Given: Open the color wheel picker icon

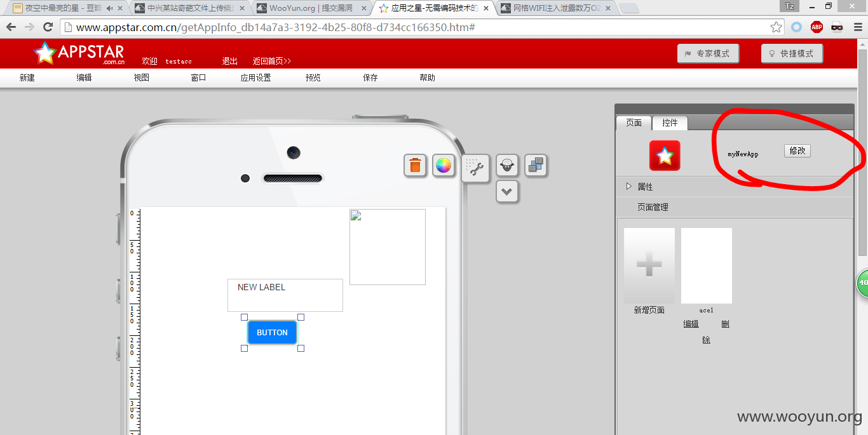Looking at the screenshot, I should click(x=443, y=166).
